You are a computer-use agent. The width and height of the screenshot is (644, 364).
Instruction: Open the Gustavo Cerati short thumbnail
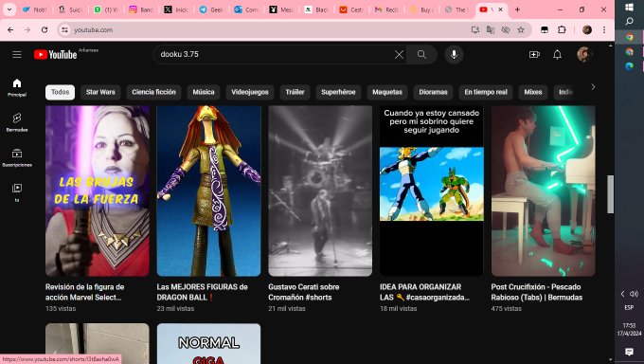[x=320, y=191]
